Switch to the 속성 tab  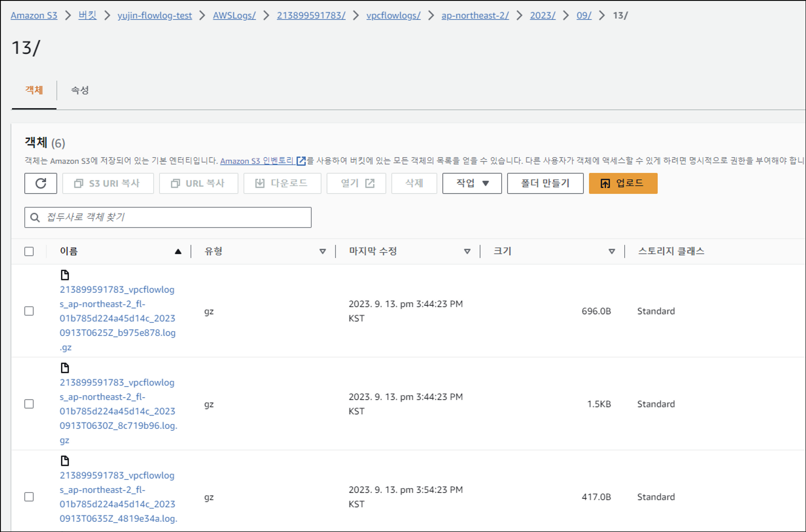[x=80, y=90]
